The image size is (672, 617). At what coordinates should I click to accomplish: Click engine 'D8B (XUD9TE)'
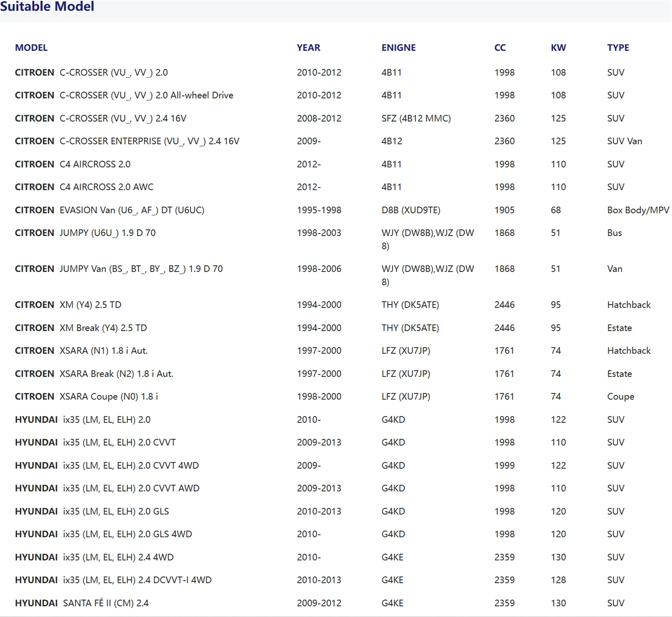point(411,210)
